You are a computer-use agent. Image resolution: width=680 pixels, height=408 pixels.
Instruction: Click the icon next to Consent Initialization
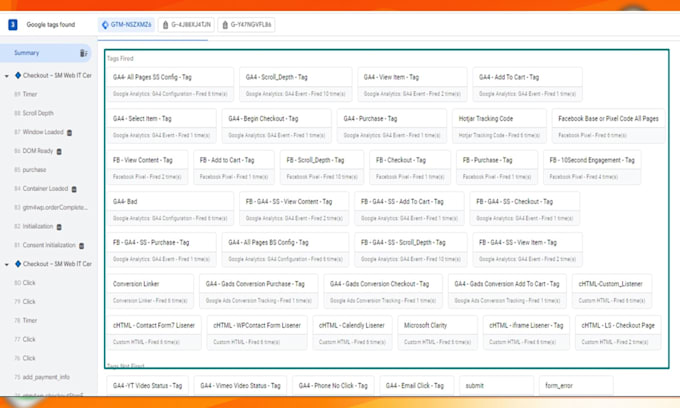click(x=81, y=245)
